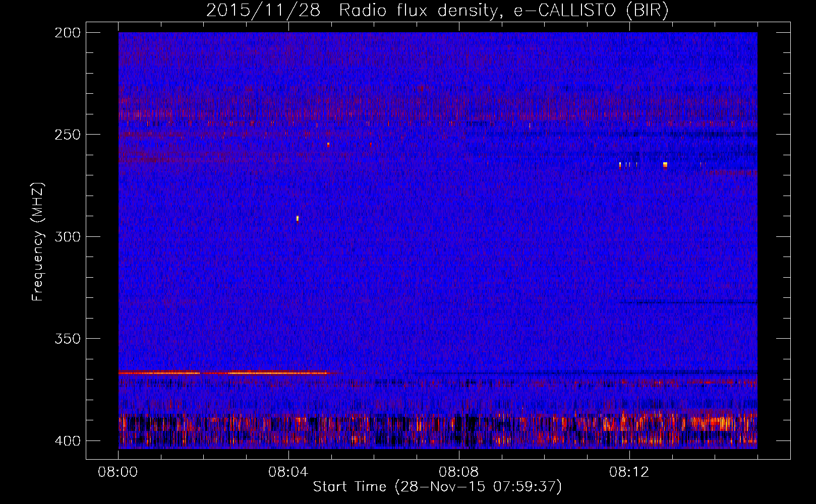Click the "Start Time (28-Nov-15 07:59:37)" label
The width and height of the screenshot is (816, 504).
[x=437, y=487]
